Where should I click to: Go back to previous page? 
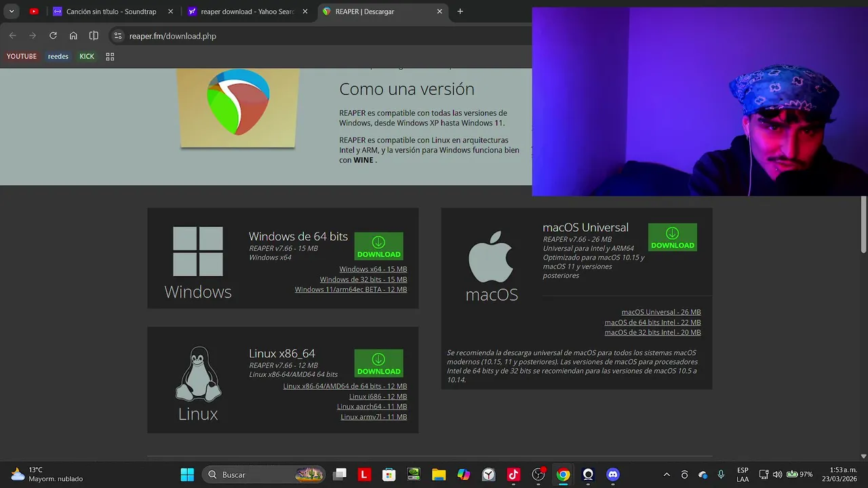point(12,36)
